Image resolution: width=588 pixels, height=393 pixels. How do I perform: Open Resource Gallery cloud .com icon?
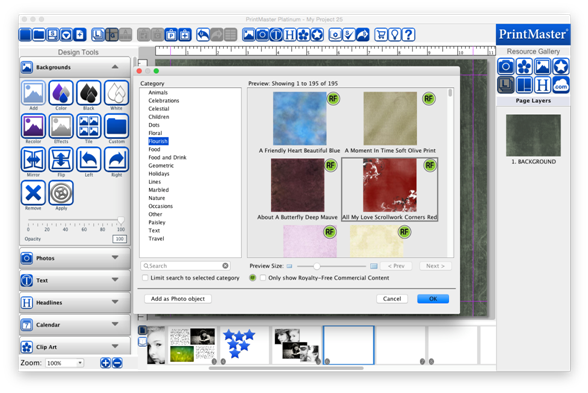[x=561, y=85]
